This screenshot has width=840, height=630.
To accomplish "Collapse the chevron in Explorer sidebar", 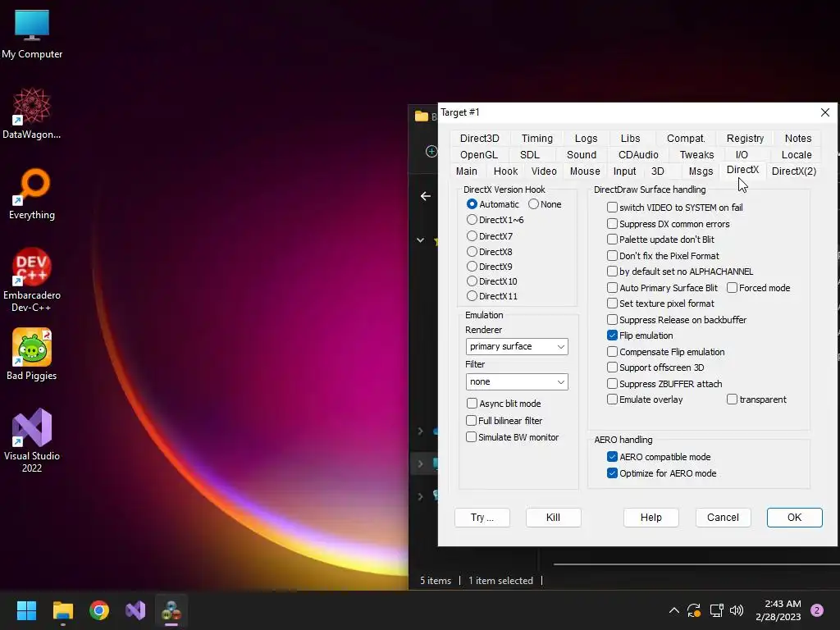I will tap(421, 240).
